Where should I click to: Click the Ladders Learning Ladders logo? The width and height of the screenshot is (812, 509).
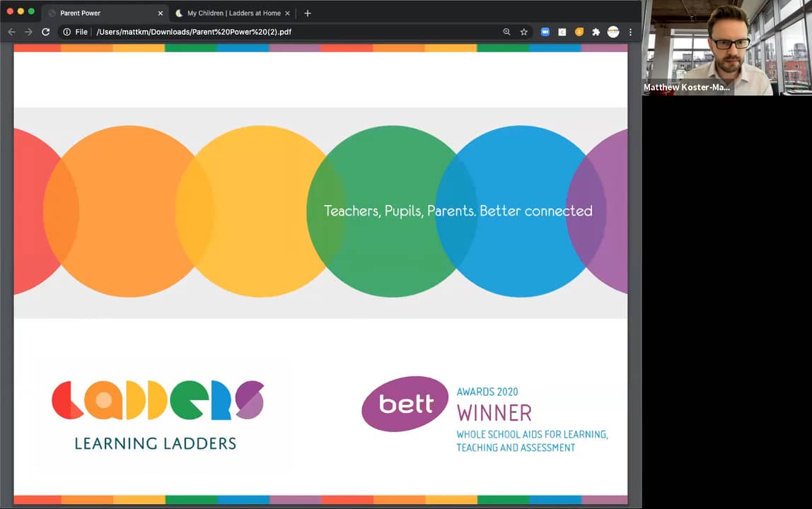[158, 415]
